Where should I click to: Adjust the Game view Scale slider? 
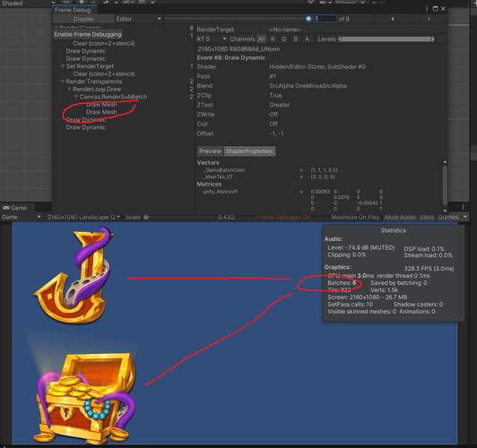click(x=180, y=217)
